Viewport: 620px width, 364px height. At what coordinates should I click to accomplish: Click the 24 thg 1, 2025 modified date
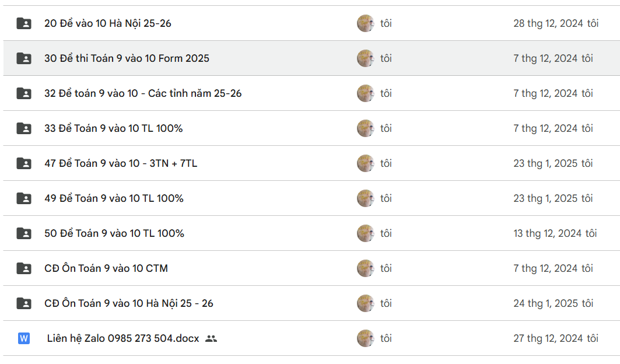(x=545, y=303)
